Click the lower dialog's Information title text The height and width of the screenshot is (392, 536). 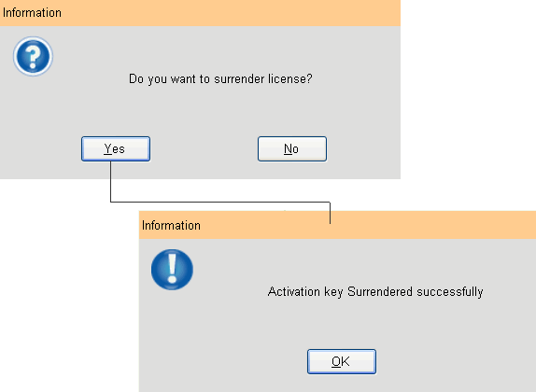coord(171,226)
